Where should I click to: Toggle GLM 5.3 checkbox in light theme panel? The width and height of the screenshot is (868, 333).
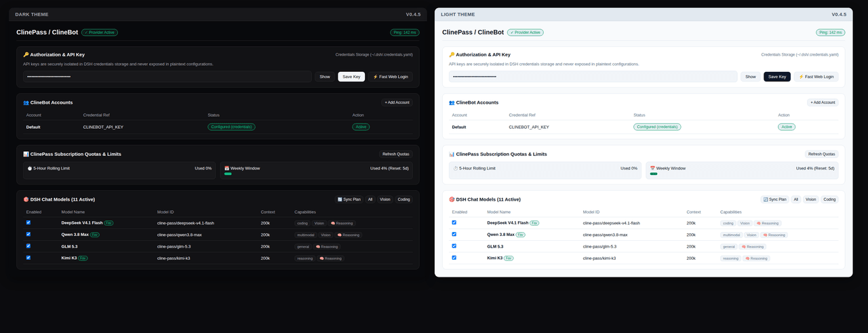pos(454,246)
